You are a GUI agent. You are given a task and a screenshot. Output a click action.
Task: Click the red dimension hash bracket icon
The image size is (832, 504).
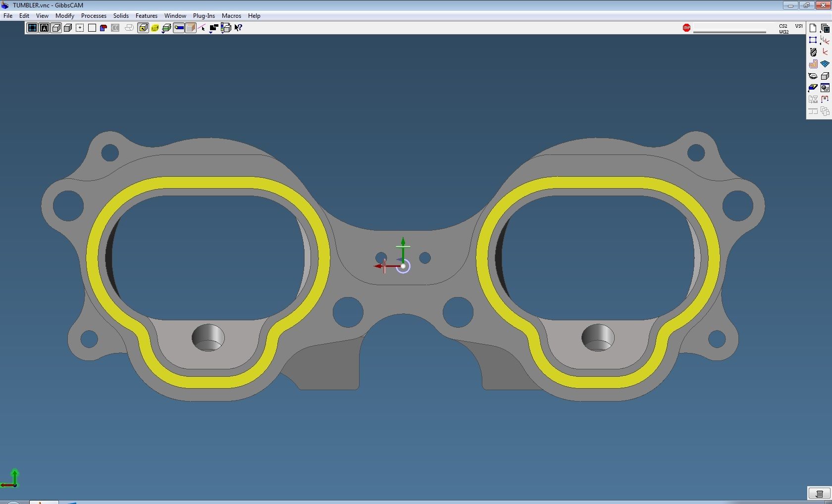point(825,100)
